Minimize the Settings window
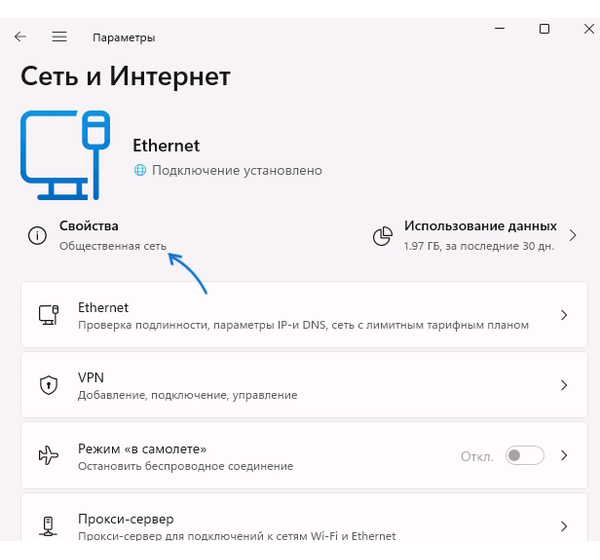Screen dimensions: 600x560 pos(500,29)
